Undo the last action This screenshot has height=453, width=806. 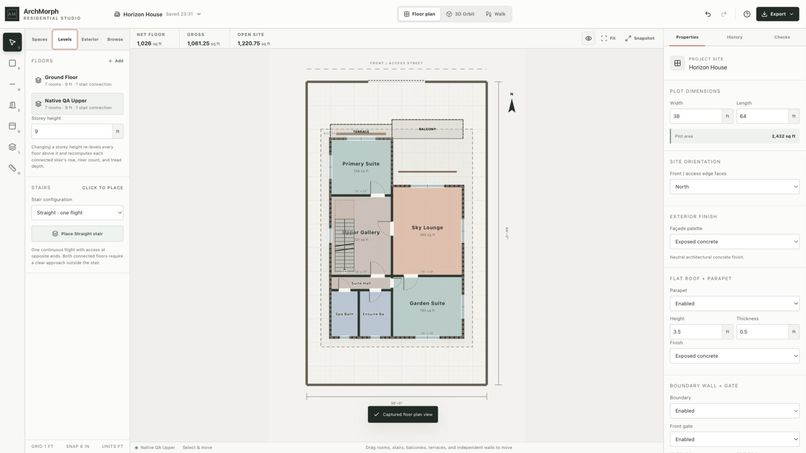click(x=708, y=14)
